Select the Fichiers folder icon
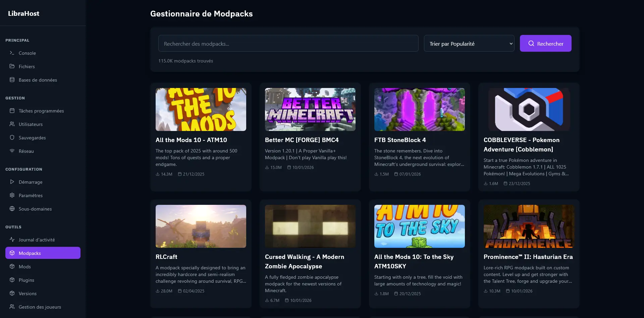The width and height of the screenshot is (644, 318). click(11, 66)
